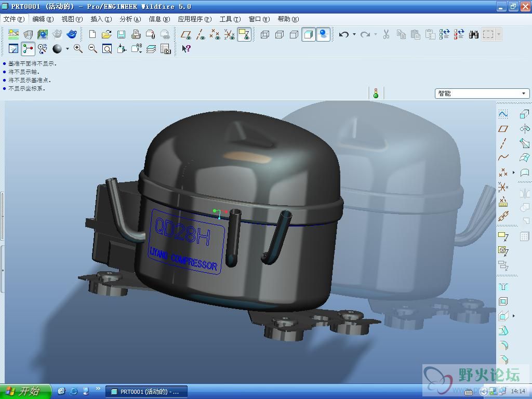This screenshot has height=399, width=532.
Task: Toggle the spin center icon
Action: (28, 49)
